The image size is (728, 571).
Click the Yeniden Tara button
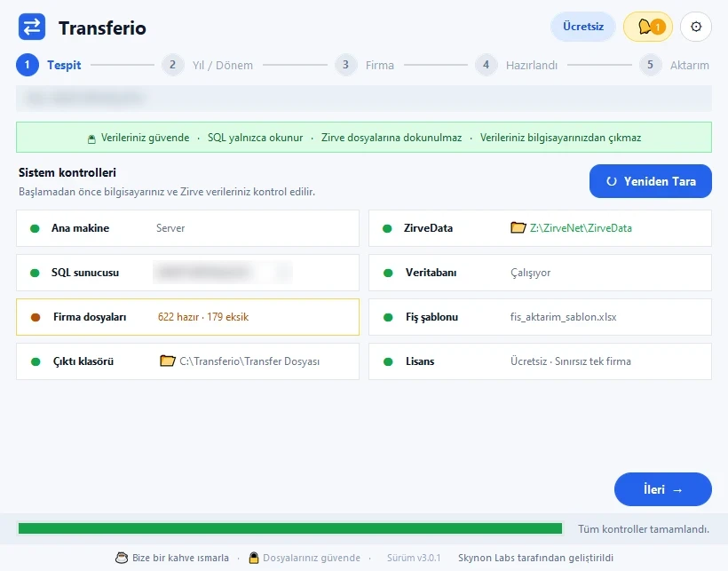tap(651, 181)
